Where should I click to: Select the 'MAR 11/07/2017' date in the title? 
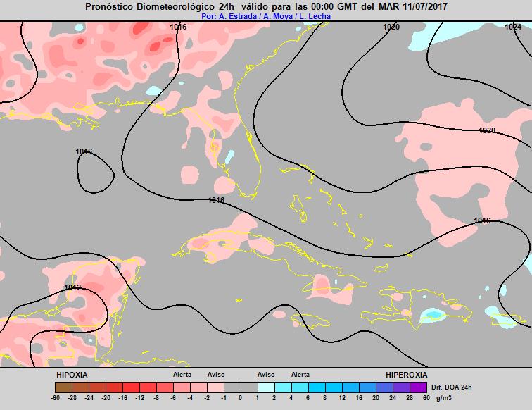pyautogui.click(x=413, y=6)
